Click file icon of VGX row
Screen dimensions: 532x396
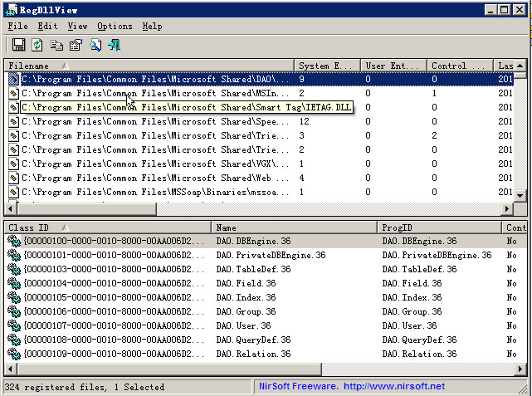point(13,164)
